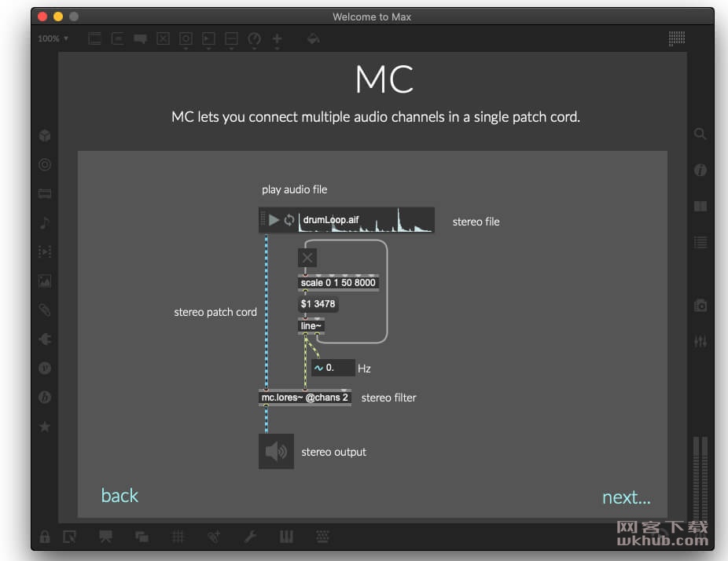Open the camera Snapshots icon
Image resolution: width=728 pixels, height=561 pixels.
700,306
